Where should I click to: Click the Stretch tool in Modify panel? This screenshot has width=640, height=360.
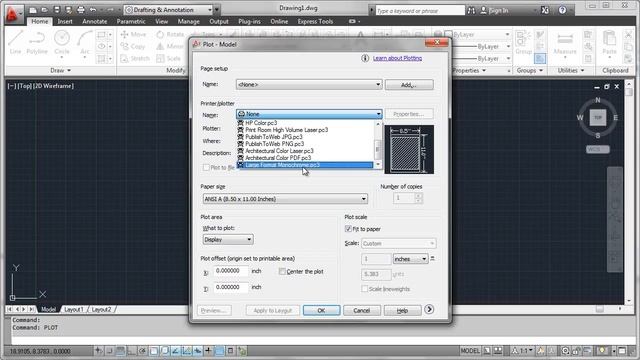(135, 58)
